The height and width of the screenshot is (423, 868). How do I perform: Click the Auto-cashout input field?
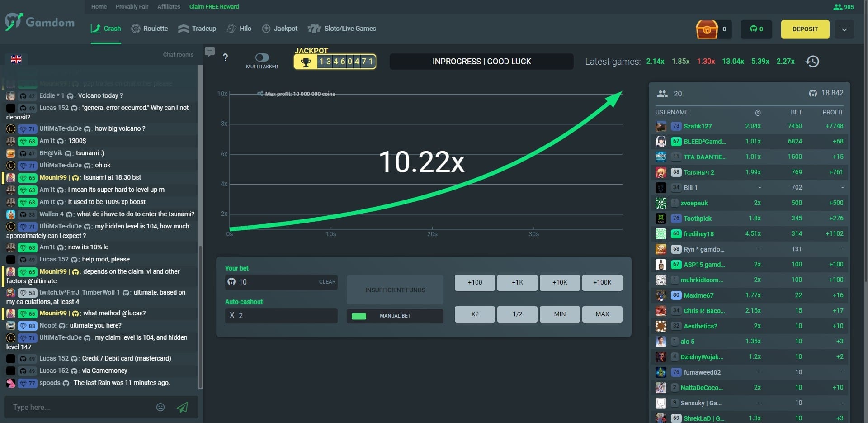(281, 316)
